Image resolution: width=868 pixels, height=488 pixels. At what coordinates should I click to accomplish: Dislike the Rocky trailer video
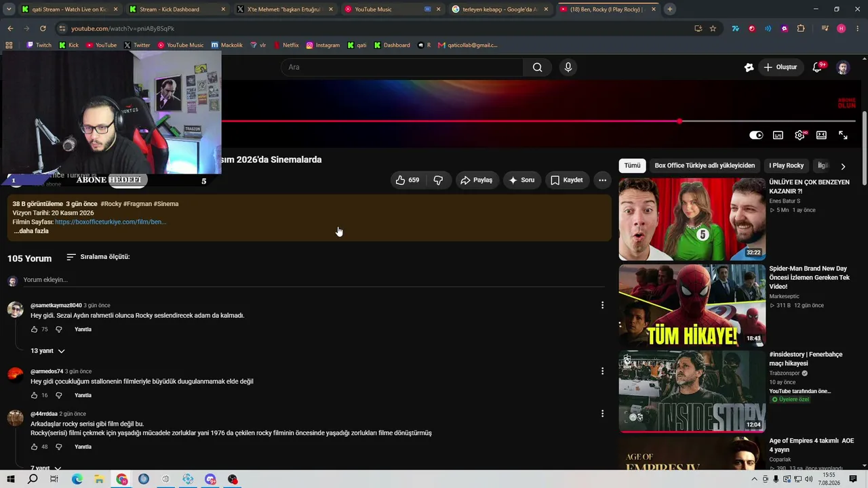[x=438, y=180]
